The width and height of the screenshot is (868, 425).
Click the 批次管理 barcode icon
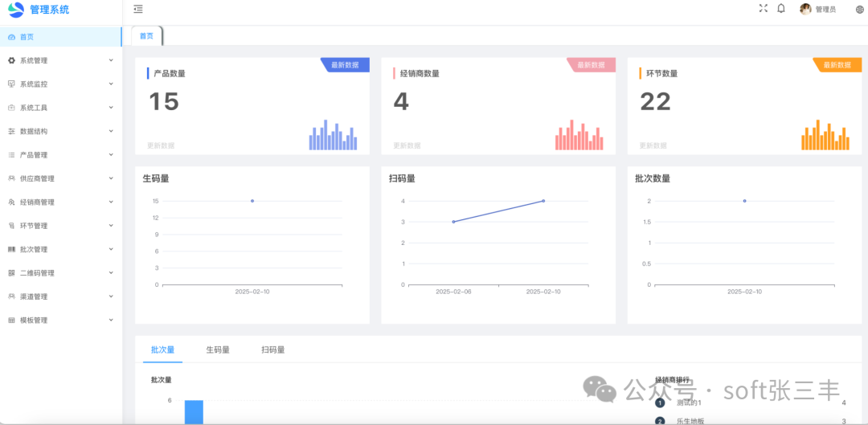(11, 250)
